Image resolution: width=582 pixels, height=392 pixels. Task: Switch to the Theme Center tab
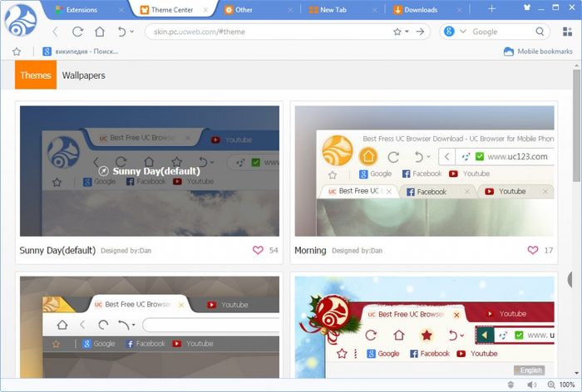coord(172,10)
